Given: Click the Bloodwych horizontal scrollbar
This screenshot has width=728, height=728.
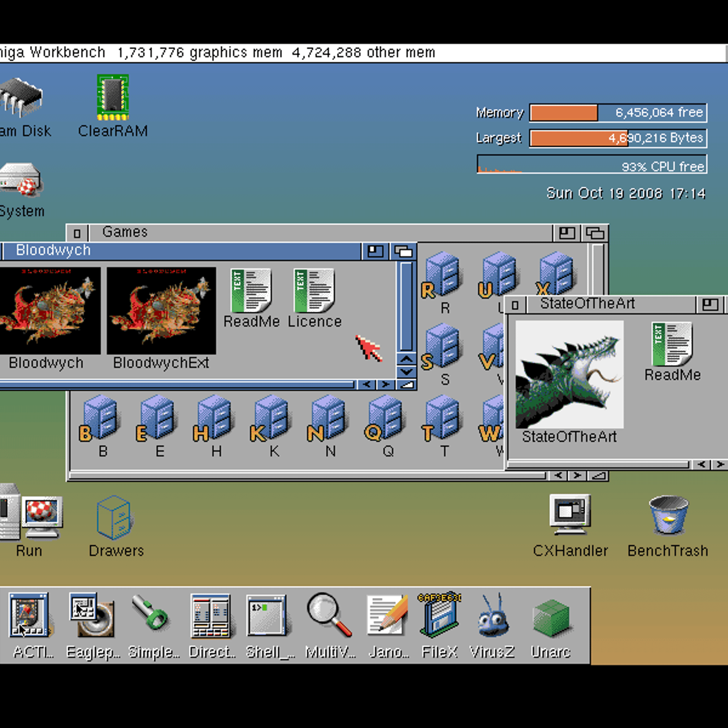Looking at the screenshot, I should coord(177,385).
